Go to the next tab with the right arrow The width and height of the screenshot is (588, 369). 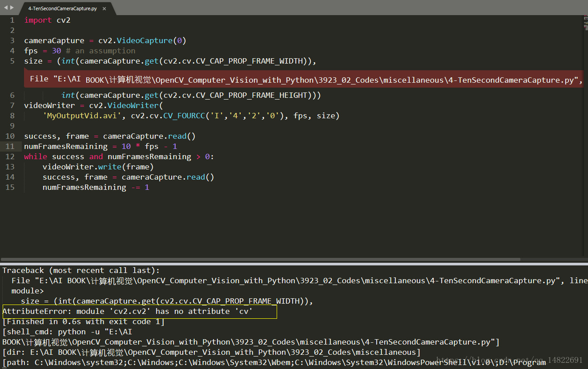click(12, 8)
